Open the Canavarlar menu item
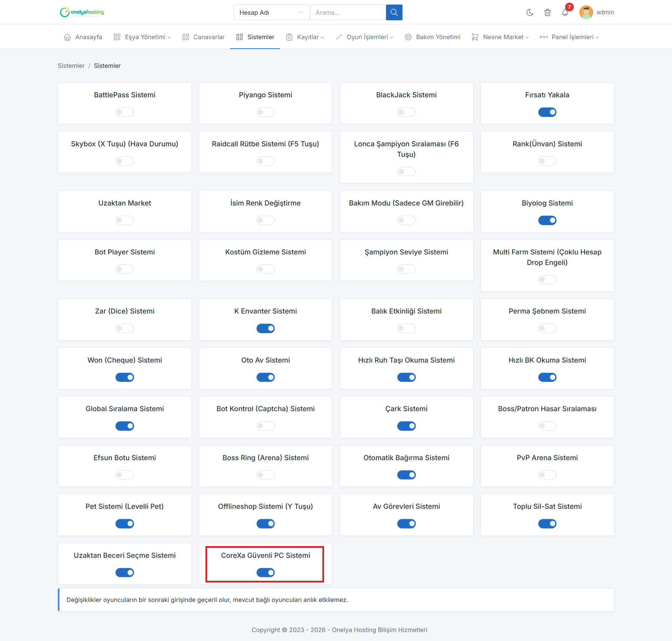The height and width of the screenshot is (641, 672). [x=203, y=37]
